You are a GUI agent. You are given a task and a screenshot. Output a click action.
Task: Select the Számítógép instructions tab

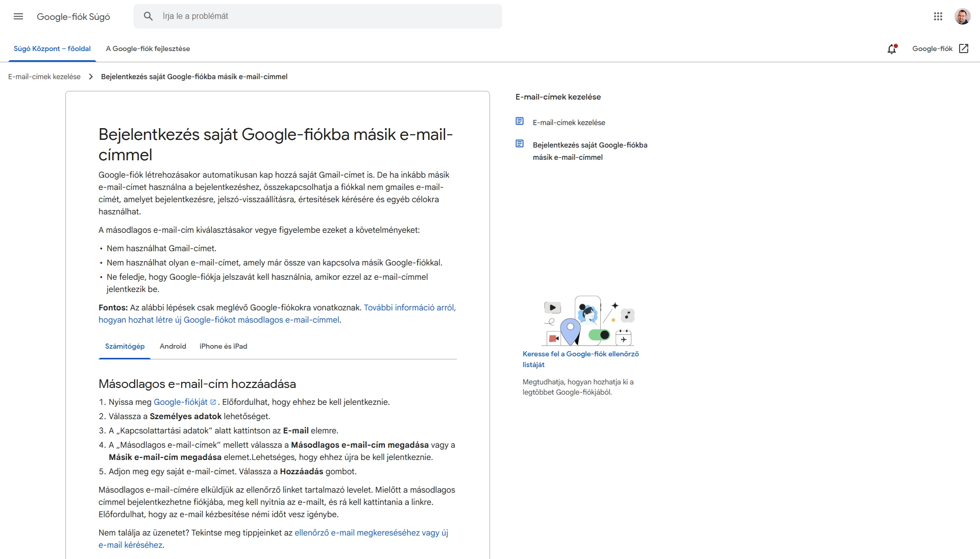[125, 346]
